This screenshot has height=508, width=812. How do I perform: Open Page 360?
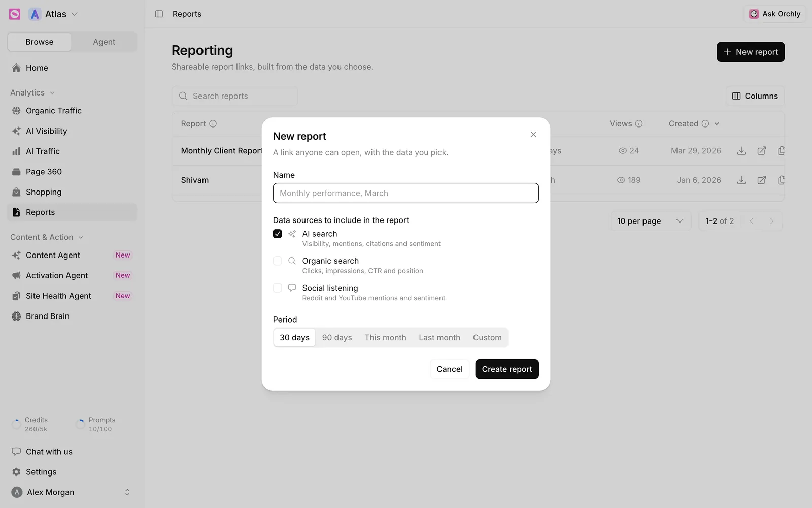pyautogui.click(x=72, y=172)
